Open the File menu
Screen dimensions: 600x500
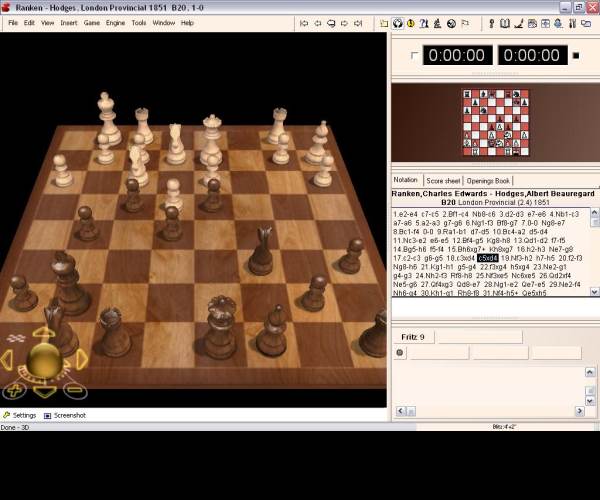pos(13,23)
